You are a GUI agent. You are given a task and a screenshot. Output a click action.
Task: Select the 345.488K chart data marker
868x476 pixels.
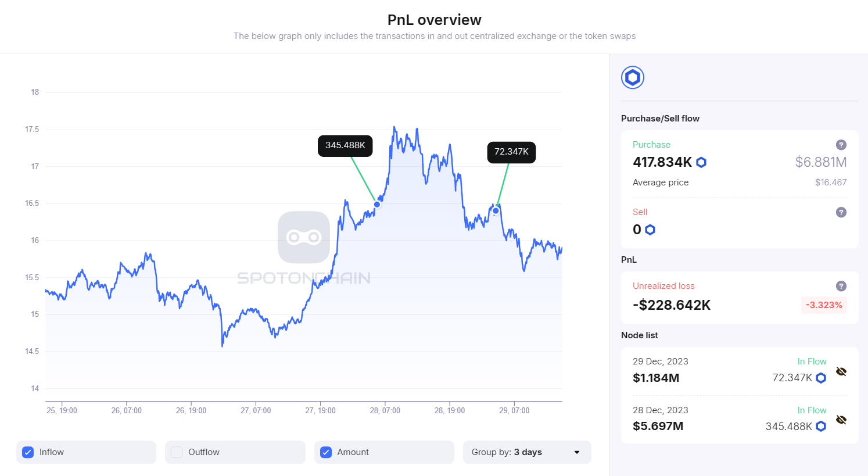coord(376,204)
